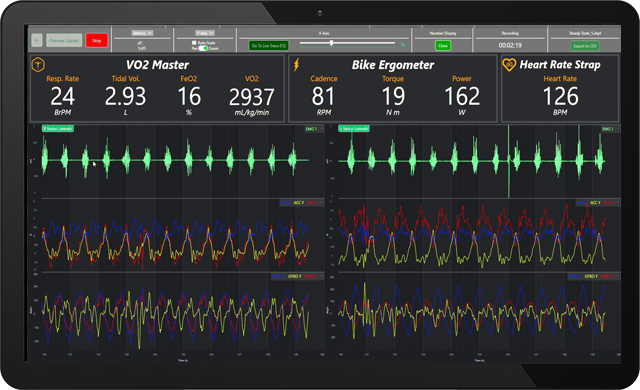Click Export to CSV button
The image size is (640, 390).
[x=585, y=46]
